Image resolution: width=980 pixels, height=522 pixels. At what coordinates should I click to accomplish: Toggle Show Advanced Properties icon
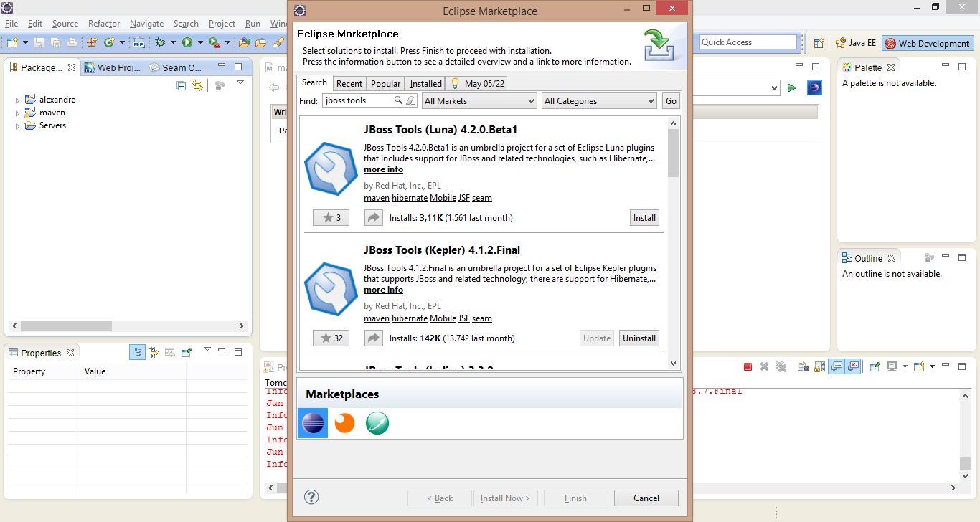pyautogui.click(x=154, y=352)
